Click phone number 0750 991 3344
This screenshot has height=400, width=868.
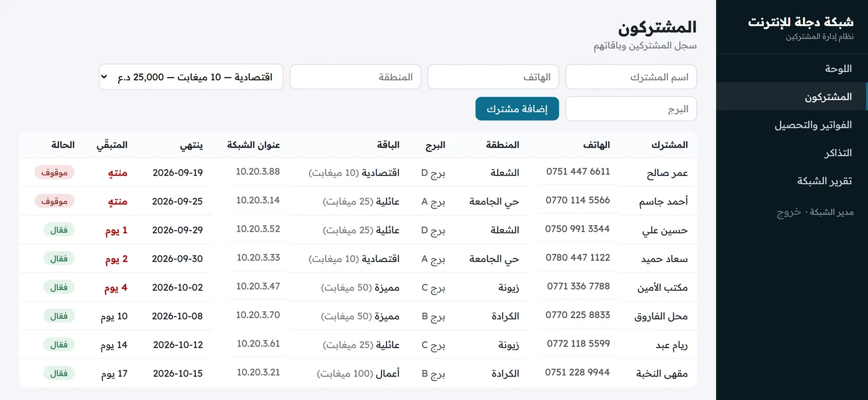[577, 229]
